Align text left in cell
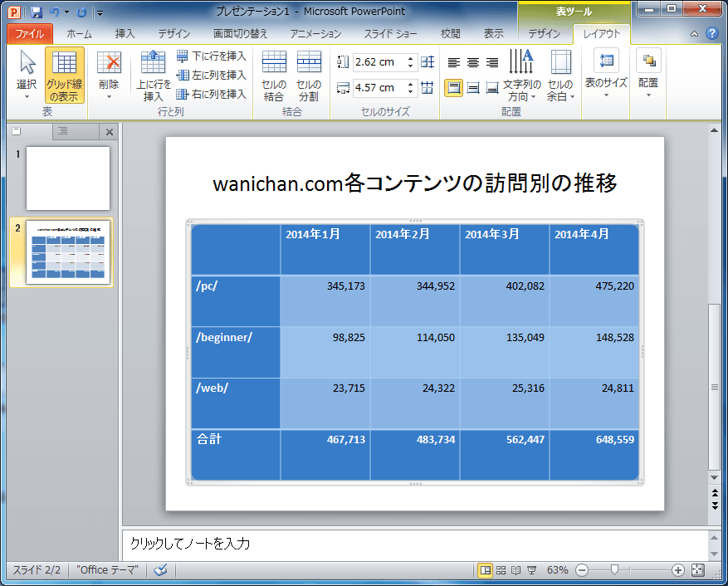 [x=453, y=62]
